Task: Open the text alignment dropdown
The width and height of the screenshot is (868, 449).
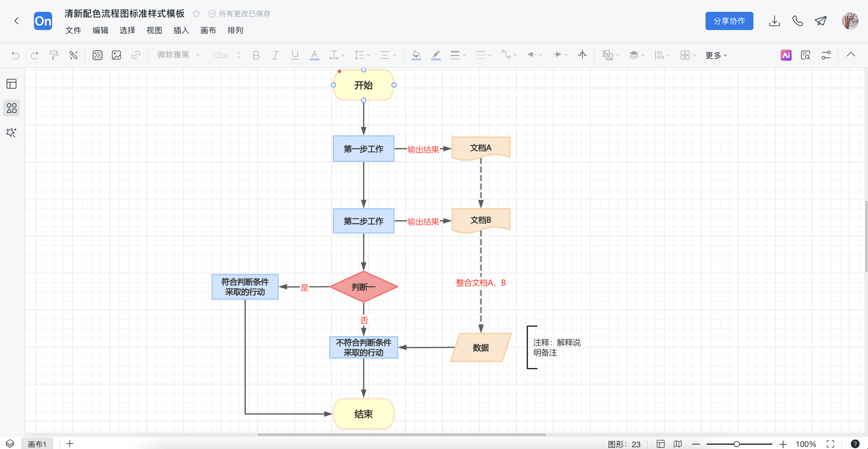Action: [x=388, y=55]
